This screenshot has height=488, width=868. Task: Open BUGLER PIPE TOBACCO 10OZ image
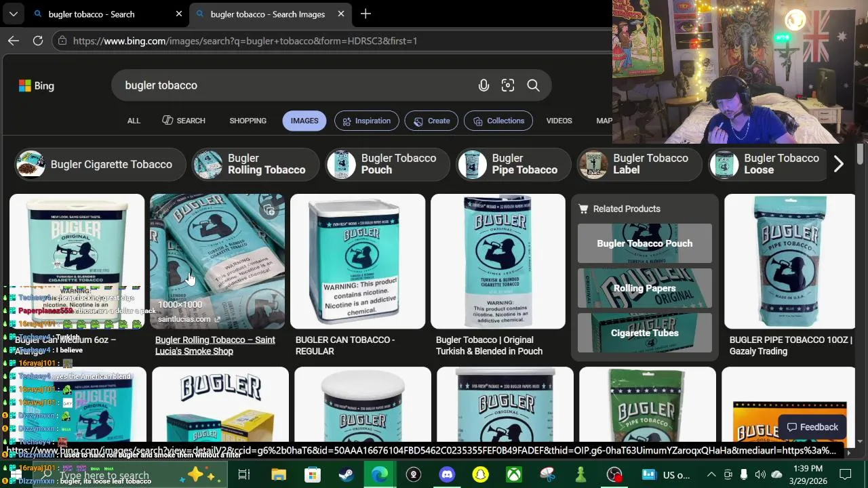pyautogui.click(x=790, y=262)
